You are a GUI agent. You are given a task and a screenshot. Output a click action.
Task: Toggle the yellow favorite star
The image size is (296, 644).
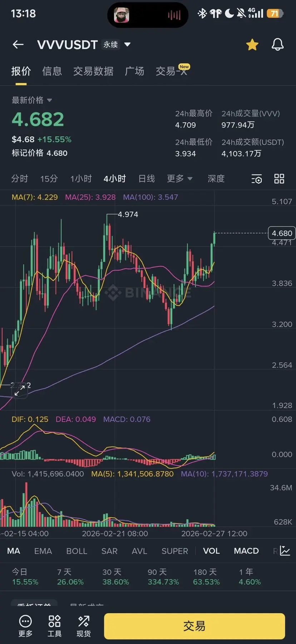(252, 45)
